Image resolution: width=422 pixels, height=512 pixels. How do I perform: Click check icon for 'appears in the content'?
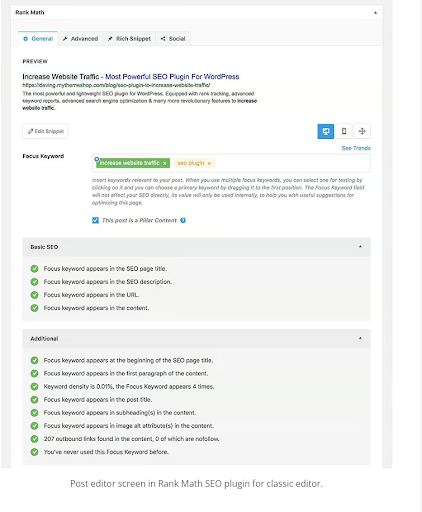(x=34, y=308)
